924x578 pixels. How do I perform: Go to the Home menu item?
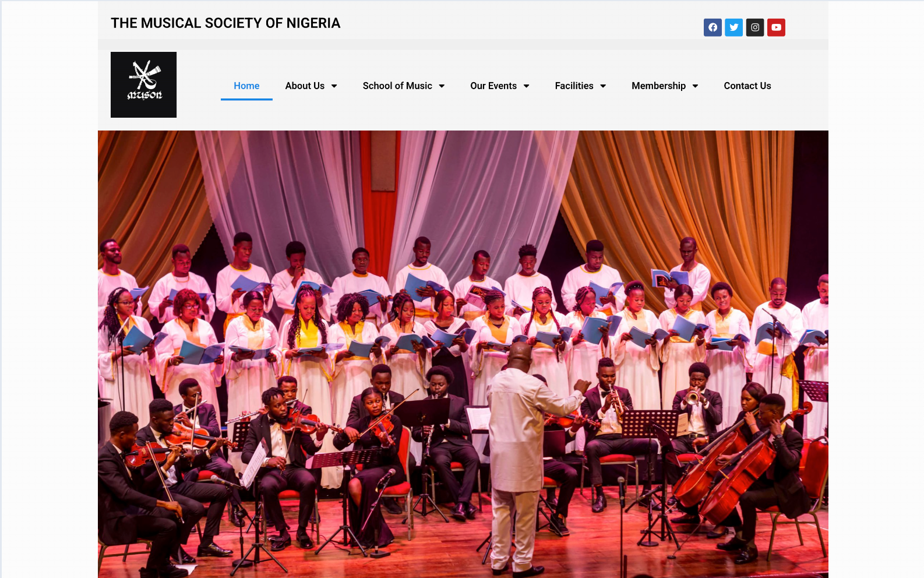(x=246, y=86)
